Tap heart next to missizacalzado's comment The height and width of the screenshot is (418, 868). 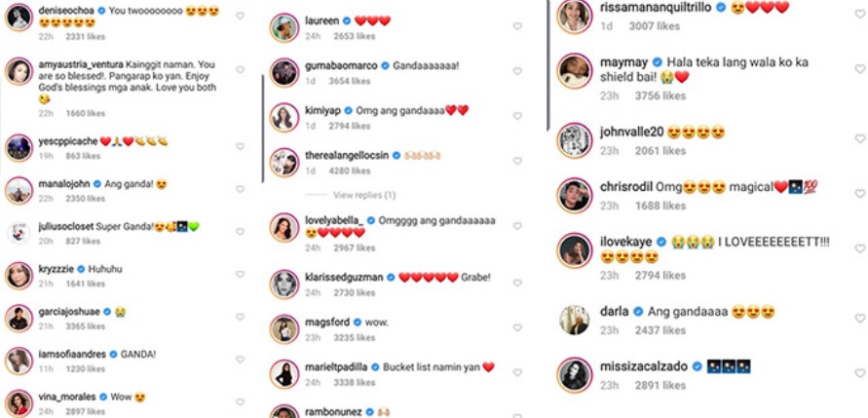click(859, 373)
